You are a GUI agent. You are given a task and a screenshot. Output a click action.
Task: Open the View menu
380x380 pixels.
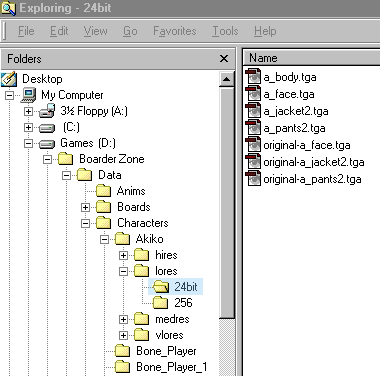(95, 31)
